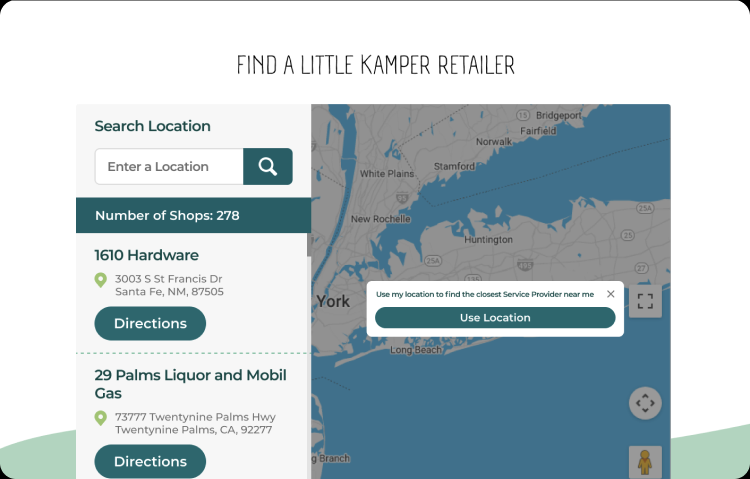Image resolution: width=750 pixels, height=479 pixels.
Task: Click the Huntington label on map
Action: pos(488,240)
